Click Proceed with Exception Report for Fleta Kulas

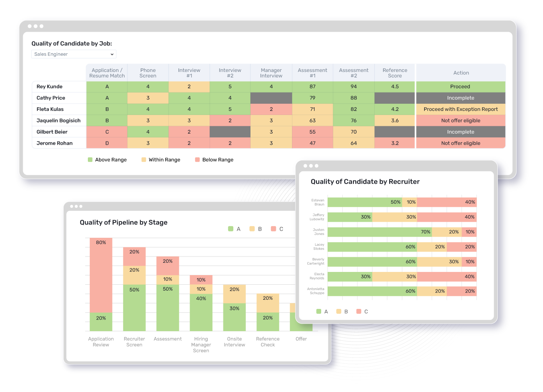point(460,109)
